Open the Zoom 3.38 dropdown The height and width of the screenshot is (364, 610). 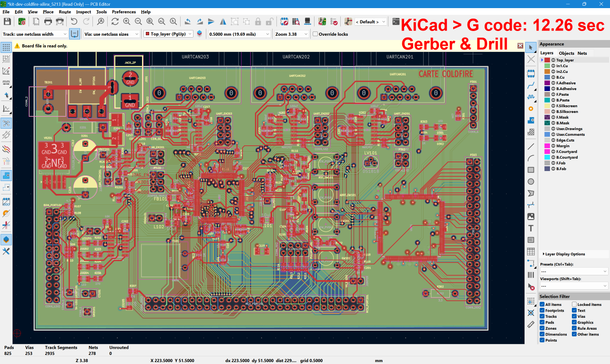pos(291,34)
